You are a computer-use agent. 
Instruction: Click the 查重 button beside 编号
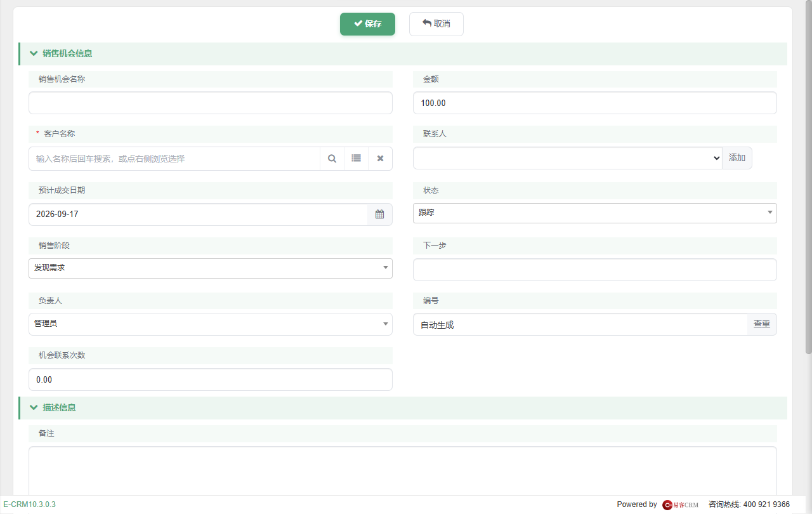coord(762,324)
